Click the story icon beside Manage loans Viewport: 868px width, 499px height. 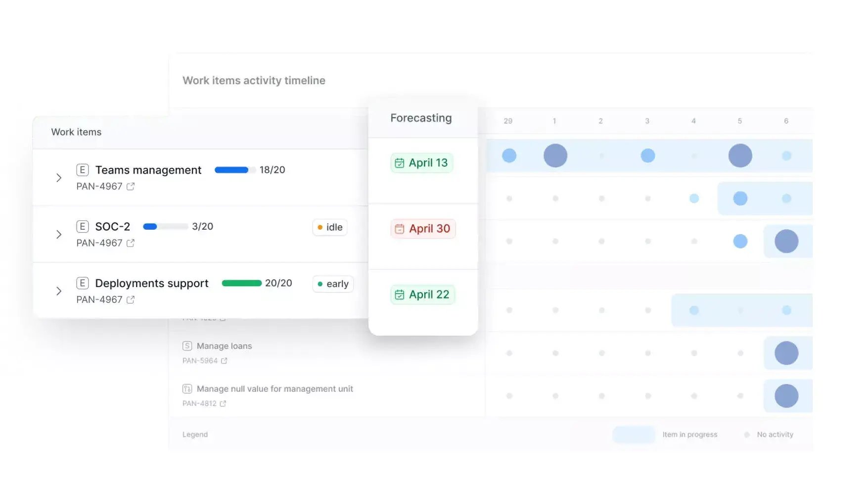point(187,346)
